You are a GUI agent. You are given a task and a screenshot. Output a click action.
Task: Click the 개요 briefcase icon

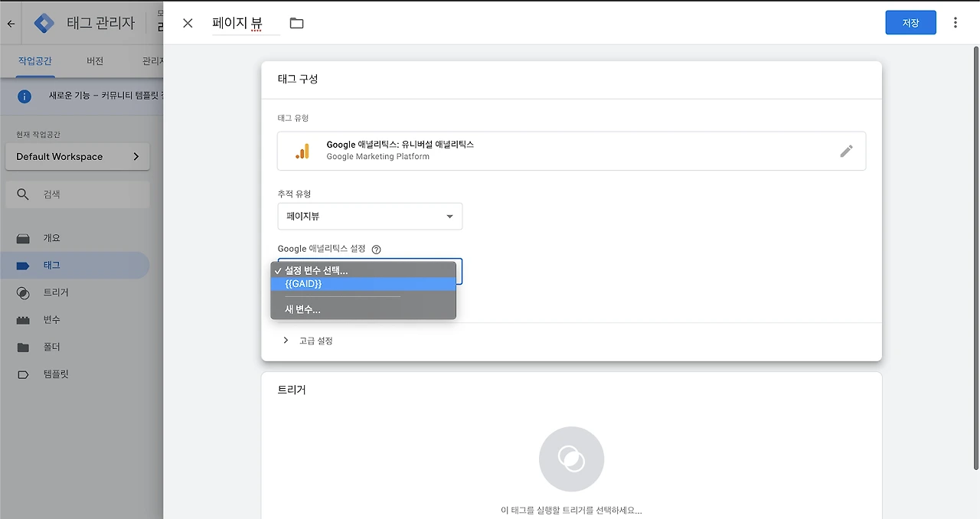click(23, 238)
